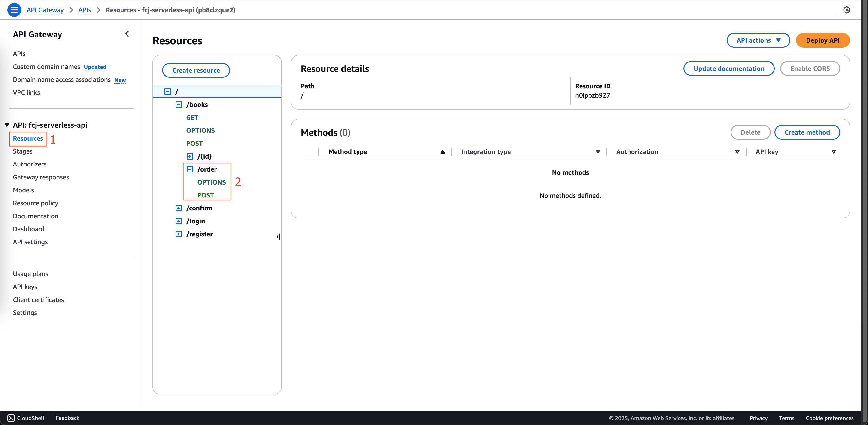
Task: Open Stages in the sidebar
Action: pyautogui.click(x=23, y=151)
